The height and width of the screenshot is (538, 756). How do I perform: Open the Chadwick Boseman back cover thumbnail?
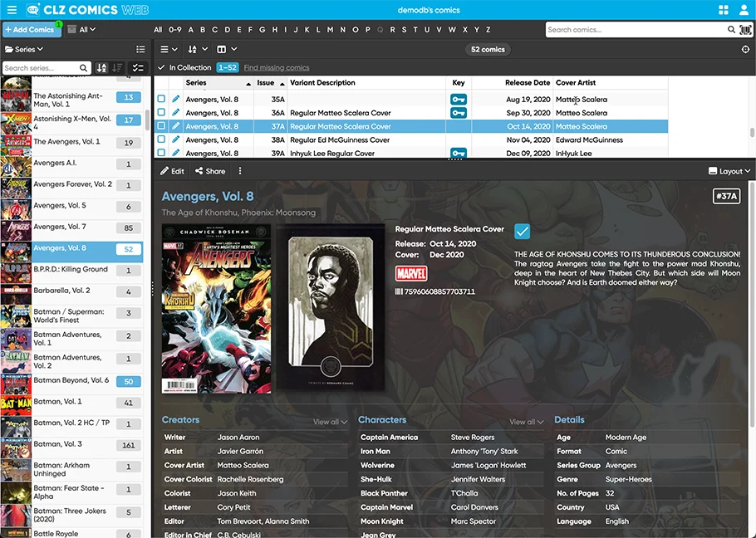point(331,309)
